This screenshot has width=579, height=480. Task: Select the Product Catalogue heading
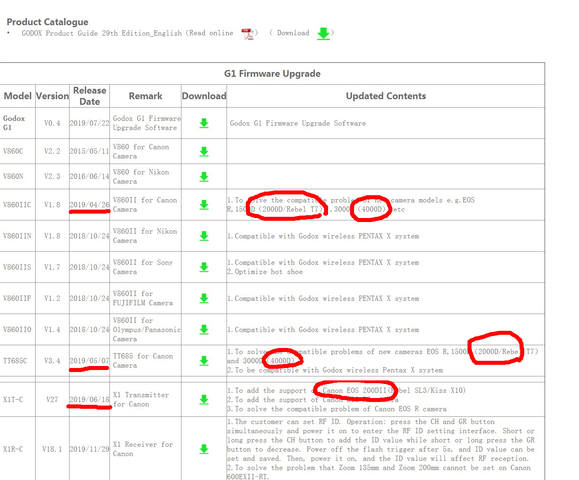(x=47, y=22)
